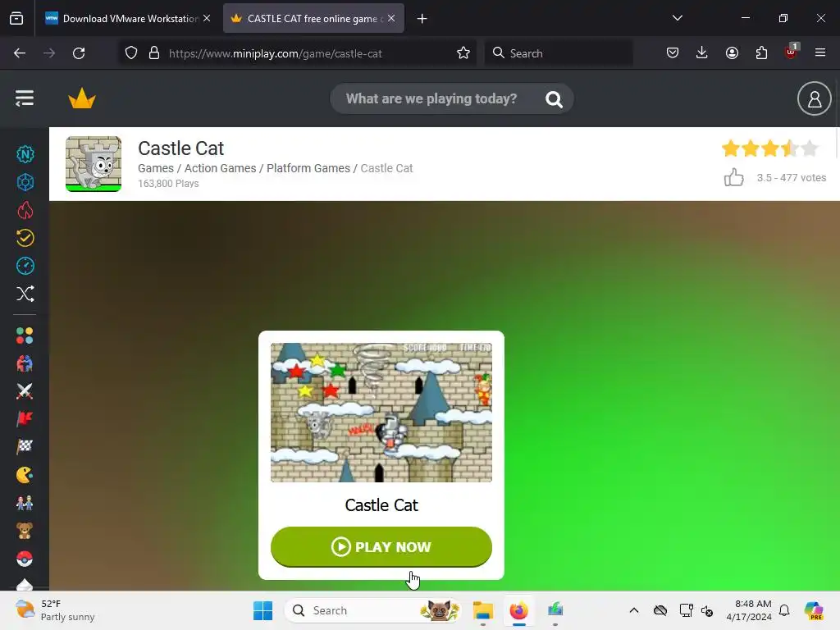The height and width of the screenshot is (630, 840).
Task: Click the Firefox toolbar Search box
Action: [x=558, y=53]
